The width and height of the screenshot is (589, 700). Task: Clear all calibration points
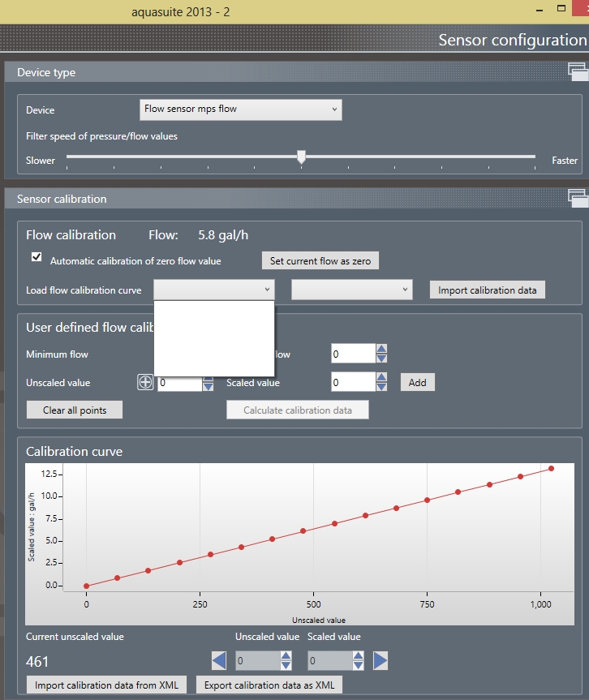(75, 410)
